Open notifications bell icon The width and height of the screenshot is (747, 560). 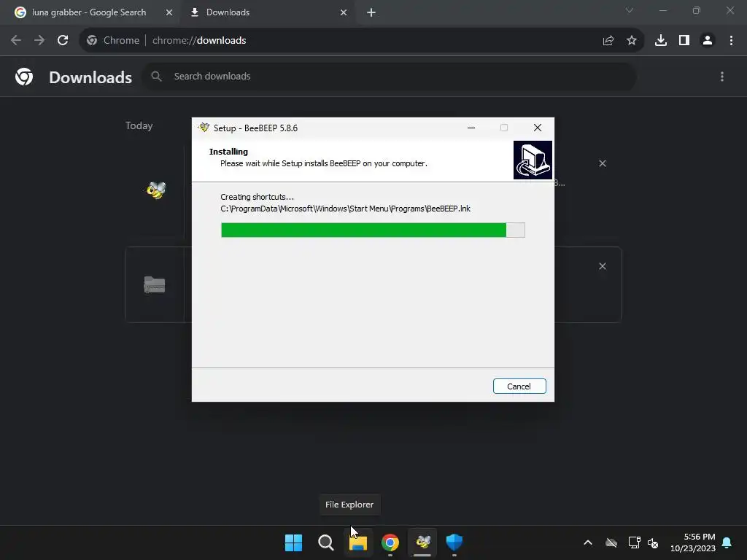pyautogui.click(x=727, y=542)
